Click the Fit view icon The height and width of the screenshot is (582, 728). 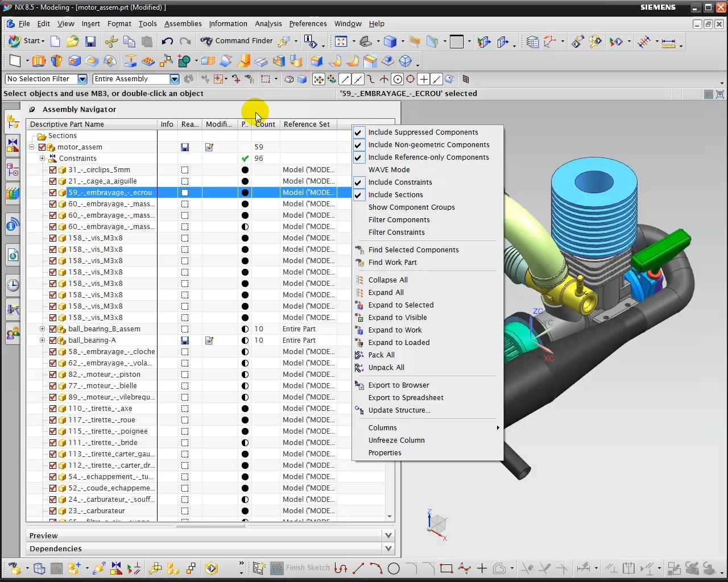point(341,41)
